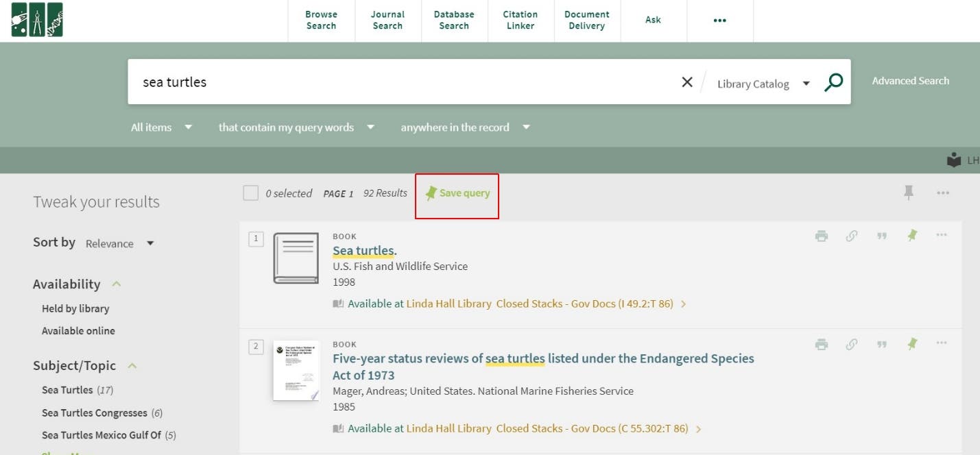Open Journal Search in top menu

pyautogui.click(x=387, y=20)
